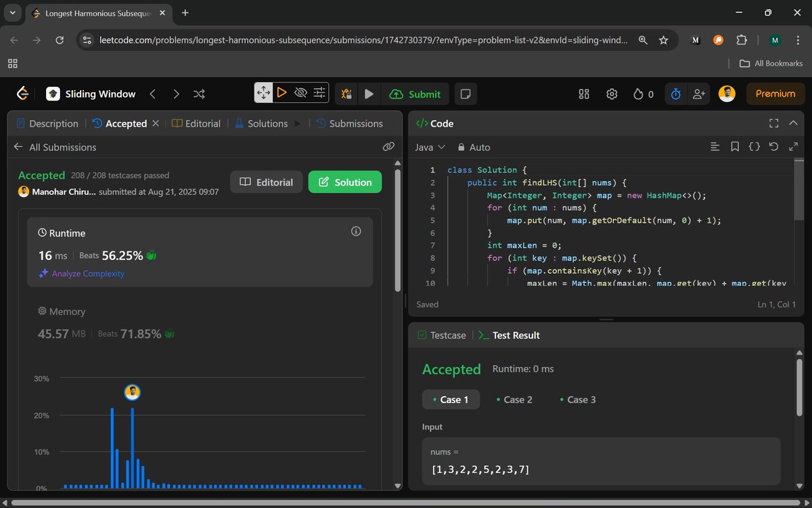812x508 pixels.
Task: Click the gray Editorial button
Action: [267, 182]
